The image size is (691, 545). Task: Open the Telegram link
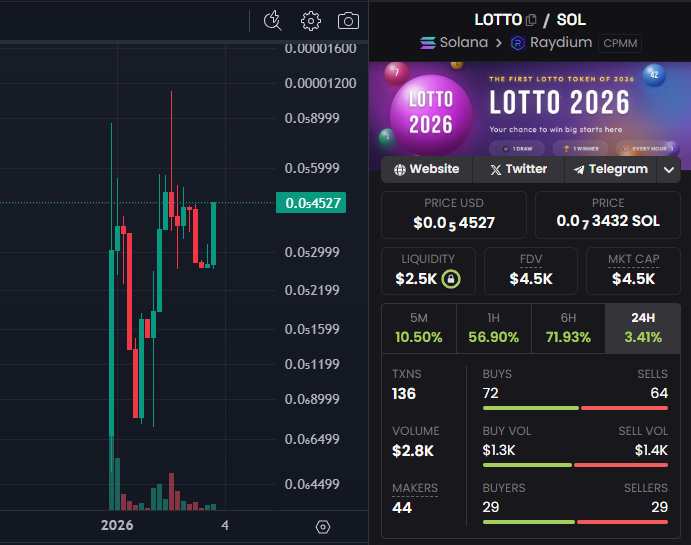[x=611, y=169]
